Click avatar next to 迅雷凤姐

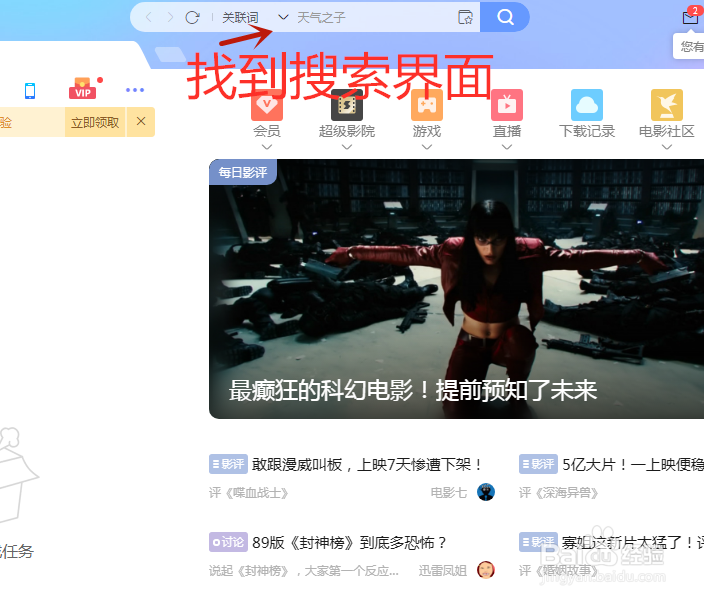(x=486, y=570)
